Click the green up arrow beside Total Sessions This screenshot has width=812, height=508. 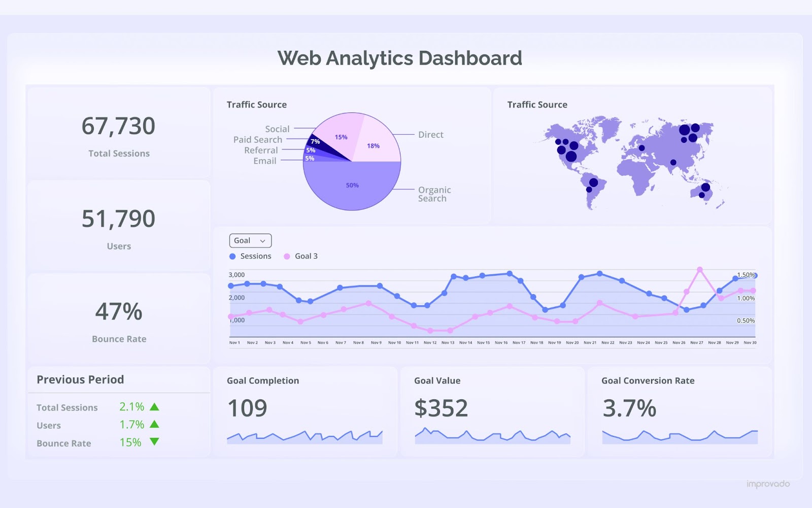(x=155, y=406)
